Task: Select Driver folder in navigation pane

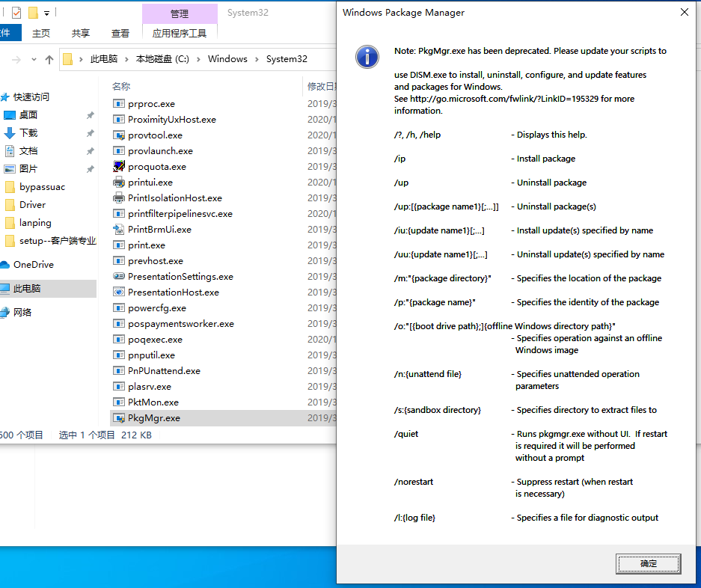Action: (32, 205)
